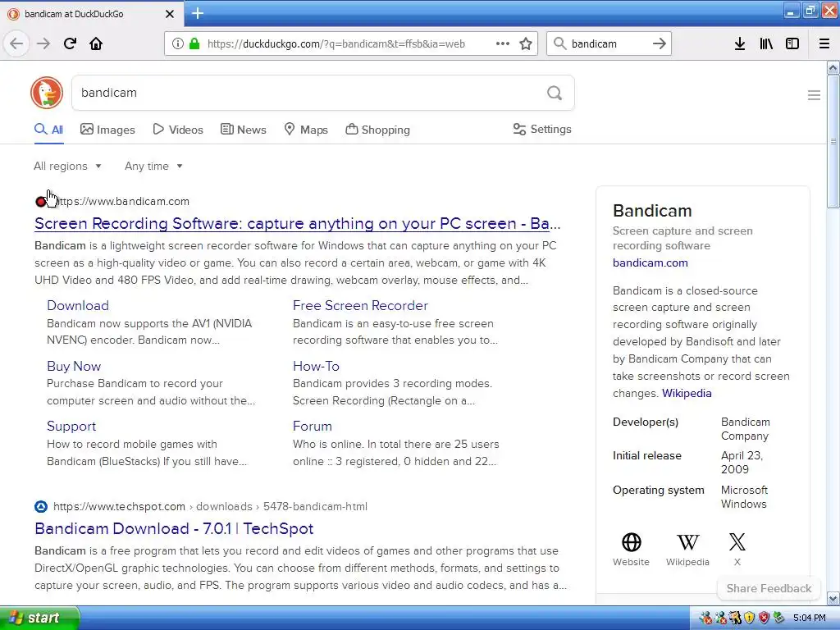840x630 pixels.
Task: Click the Bandicam red favicon
Action: (x=41, y=202)
